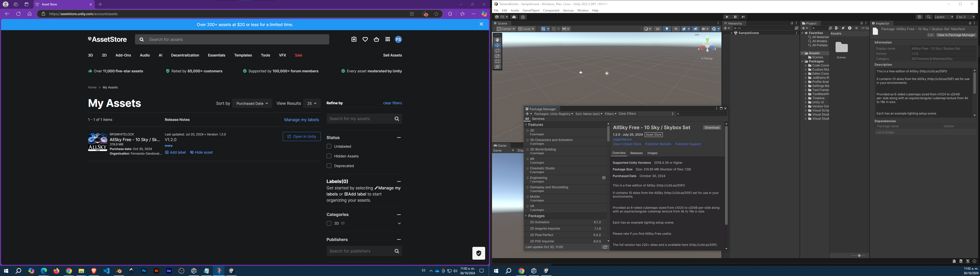Open Unity Assets menu
The height and width of the screenshot is (276, 980).
[515, 11]
